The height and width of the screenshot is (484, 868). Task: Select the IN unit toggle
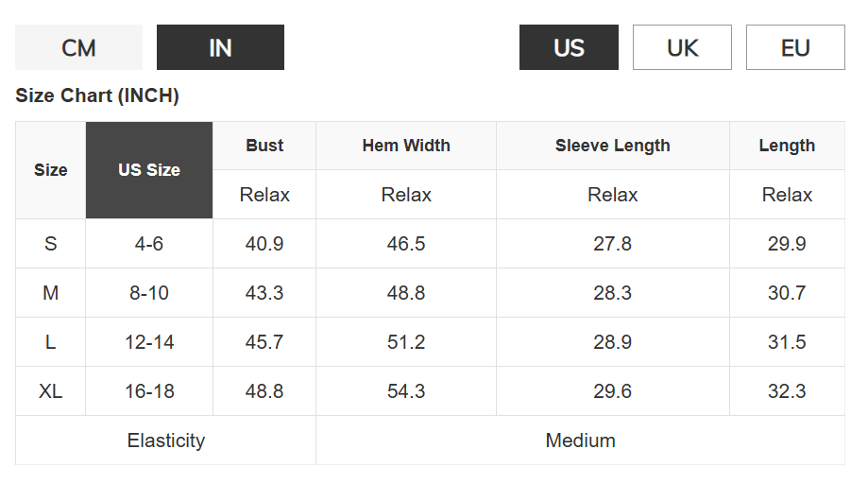point(220,47)
